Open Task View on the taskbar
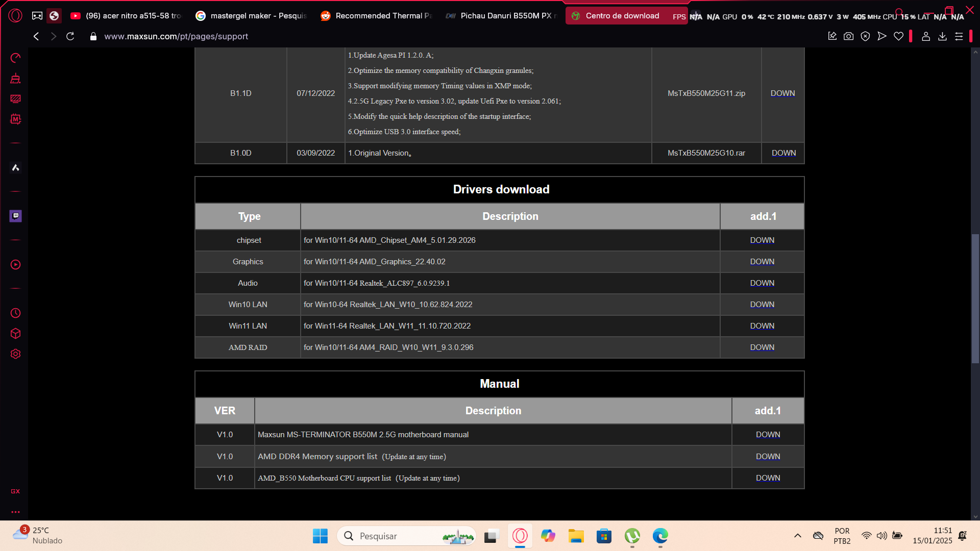 (x=491, y=536)
